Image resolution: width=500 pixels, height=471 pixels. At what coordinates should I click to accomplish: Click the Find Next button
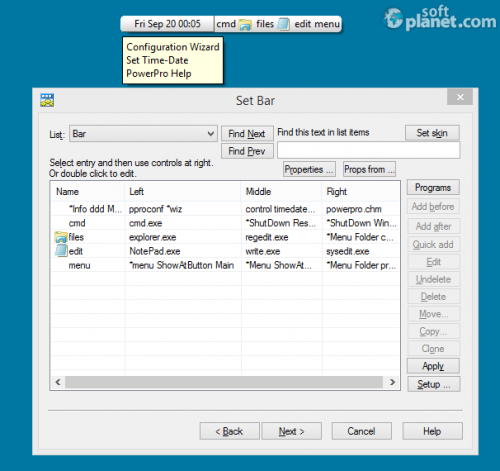[x=247, y=134]
